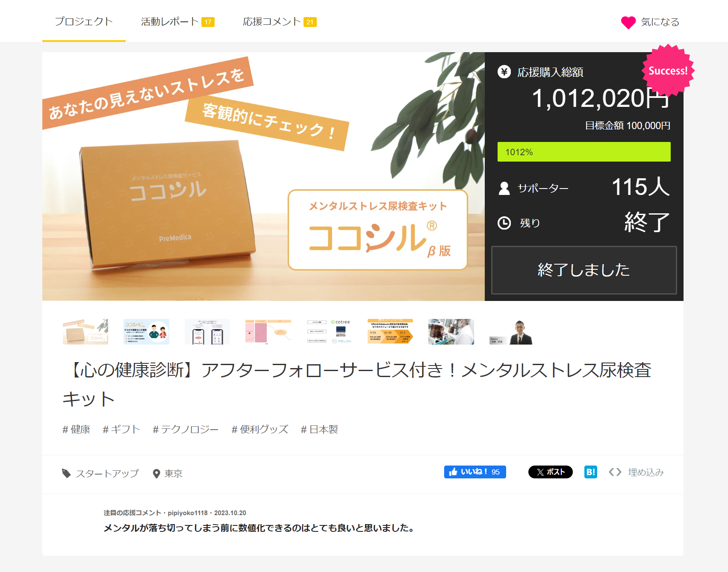
Task: Click the 目標金額 100,000円 text
Action: point(628,126)
